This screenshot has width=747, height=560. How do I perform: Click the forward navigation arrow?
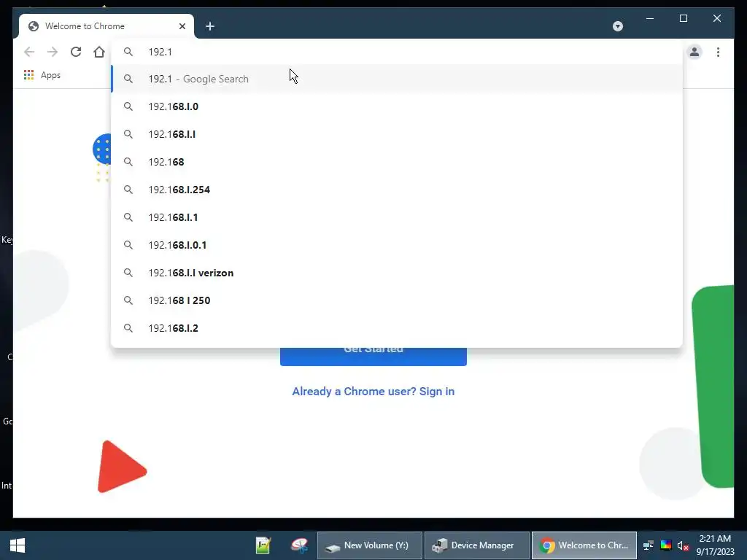(53, 52)
